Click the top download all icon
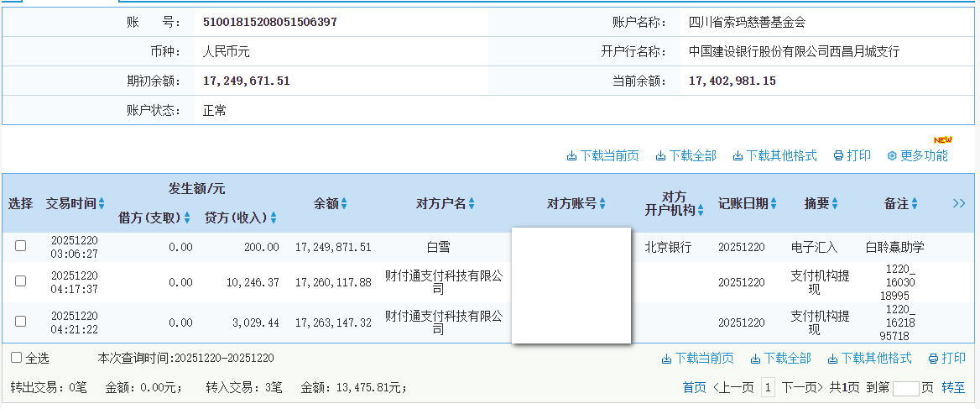This screenshot has height=409, width=980. pyautogui.click(x=660, y=156)
